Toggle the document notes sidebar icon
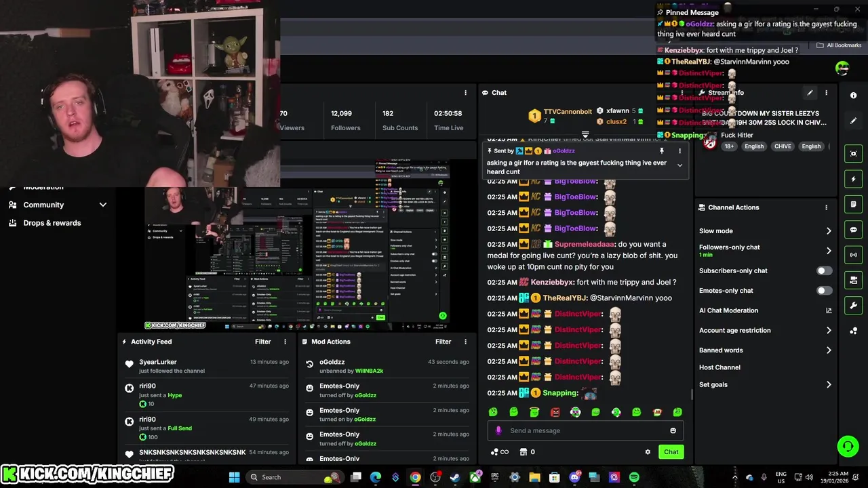The image size is (868, 488). [x=853, y=204]
